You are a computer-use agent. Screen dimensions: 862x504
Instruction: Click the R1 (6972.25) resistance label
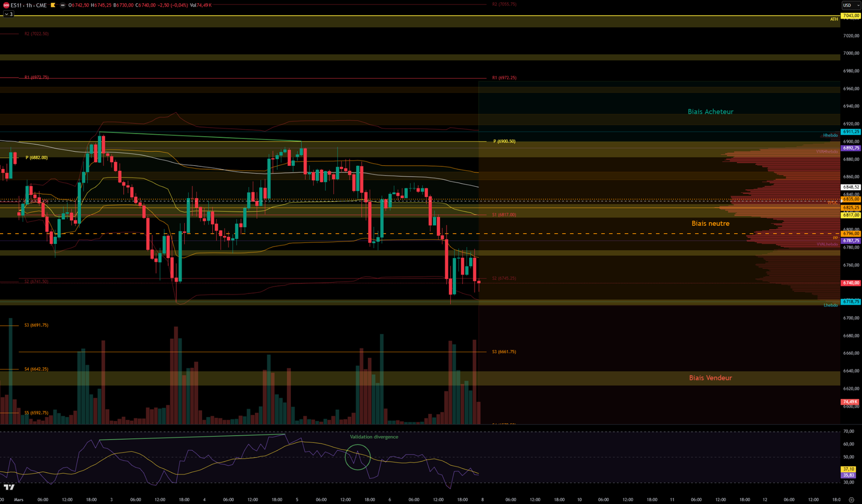(504, 78)
